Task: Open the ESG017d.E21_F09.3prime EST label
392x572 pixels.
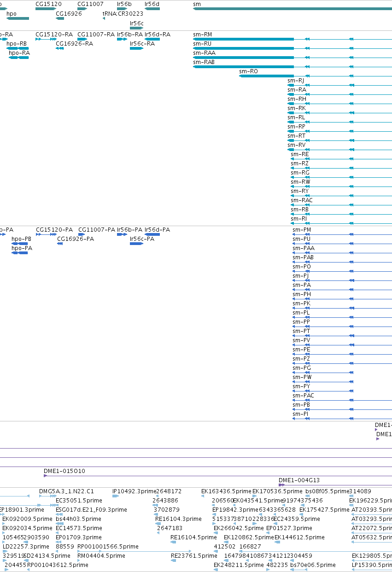Action: [x=91, y=510]
